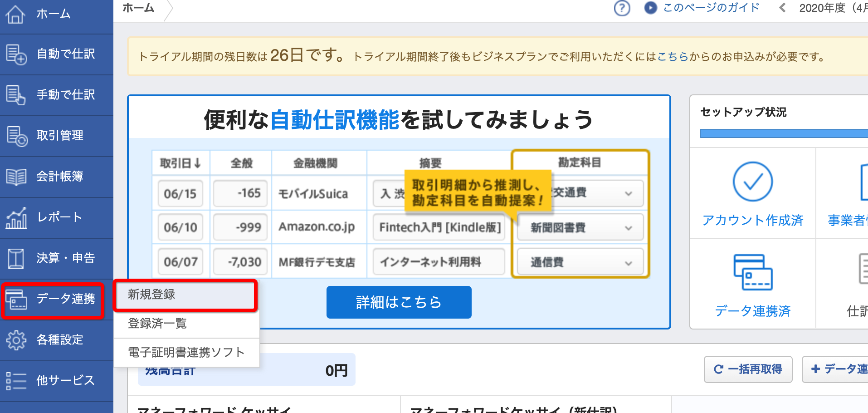Open 他サービス sidebar menu item
This screenshot has width=868, height=413.
point(57,381)
